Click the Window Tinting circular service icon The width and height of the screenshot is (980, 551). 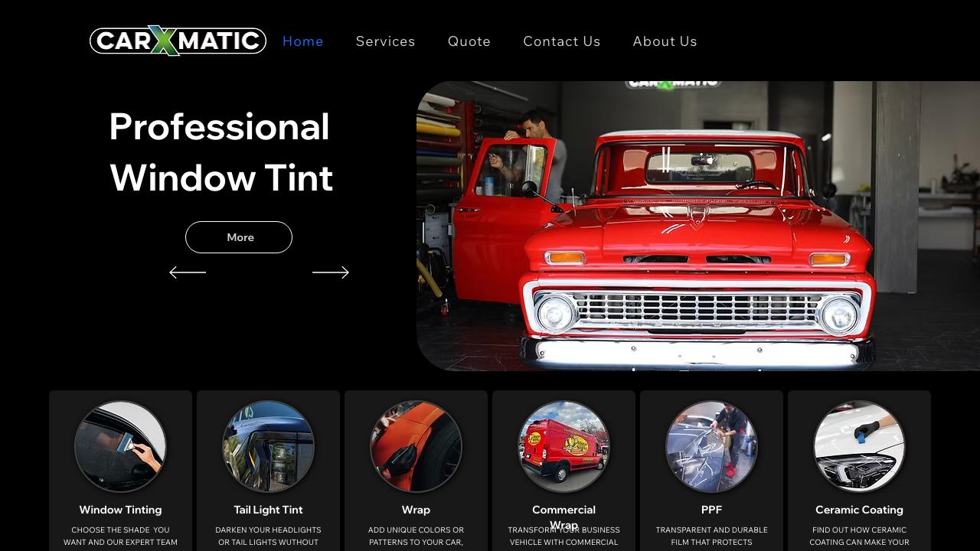(x=120, y=447)
